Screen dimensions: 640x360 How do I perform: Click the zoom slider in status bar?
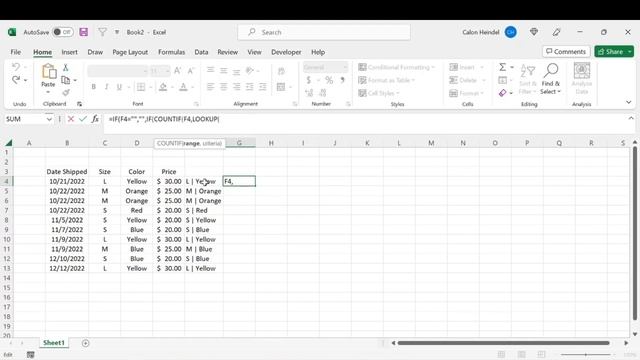tap(586, 355)
